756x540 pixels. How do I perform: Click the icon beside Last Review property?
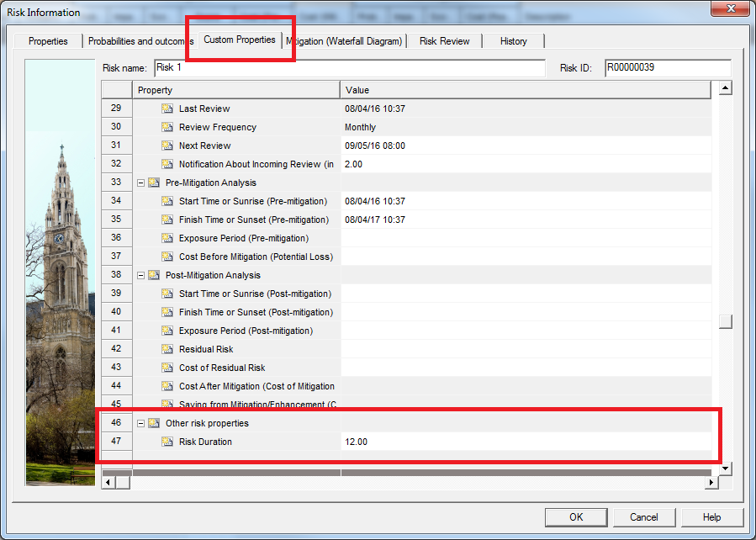pyautogui.click(x=167, y=109)
